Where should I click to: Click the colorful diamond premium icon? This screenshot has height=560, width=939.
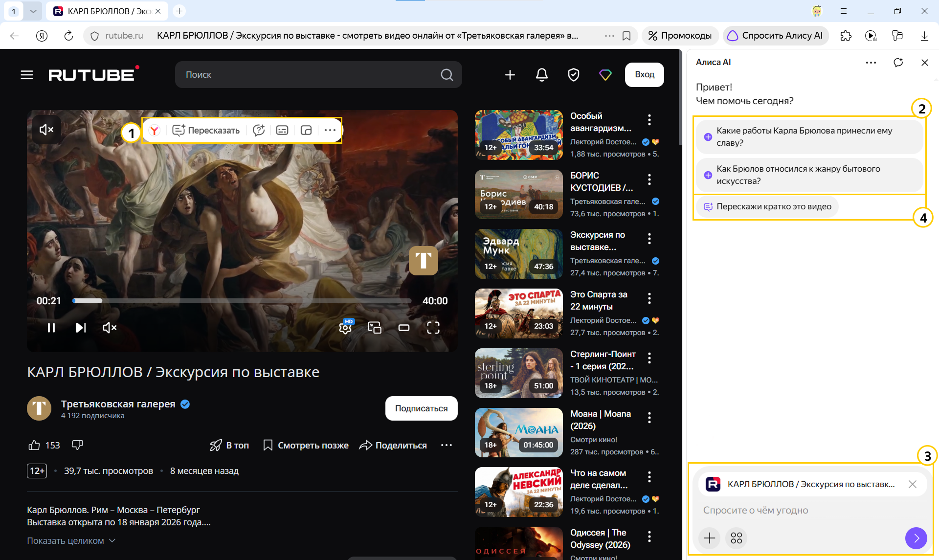(605, 75)
